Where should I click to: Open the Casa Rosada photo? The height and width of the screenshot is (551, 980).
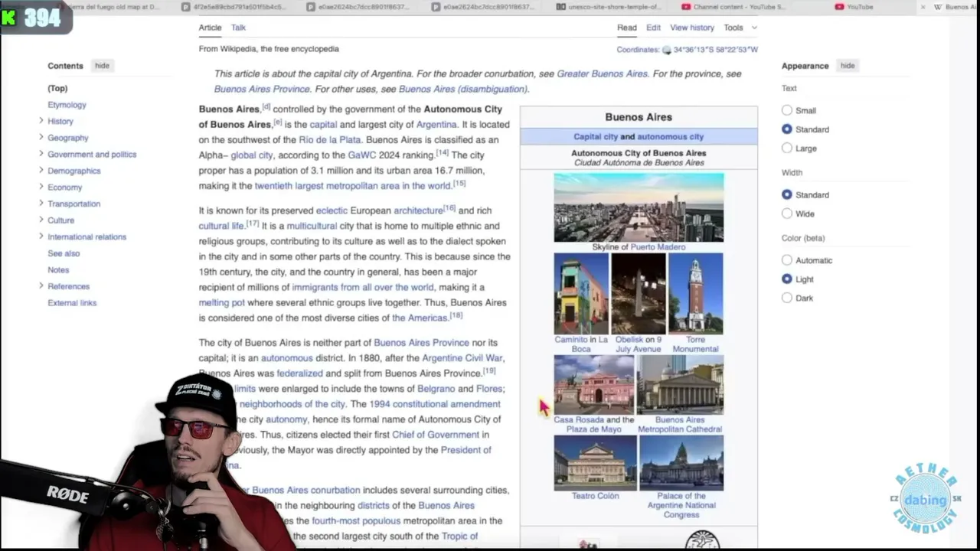pos(594,385)
